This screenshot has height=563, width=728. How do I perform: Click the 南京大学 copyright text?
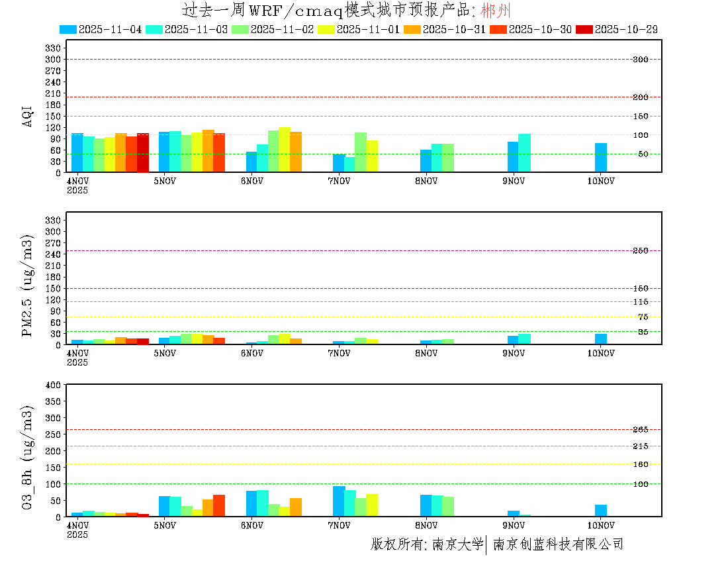tap(457, 544)
